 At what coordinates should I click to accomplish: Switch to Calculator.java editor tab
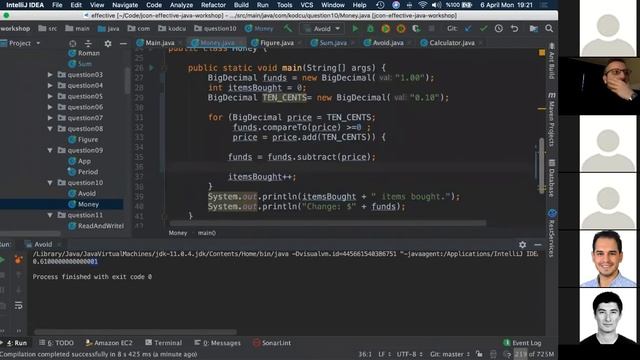pyautogui.click(x=451, y=43)
